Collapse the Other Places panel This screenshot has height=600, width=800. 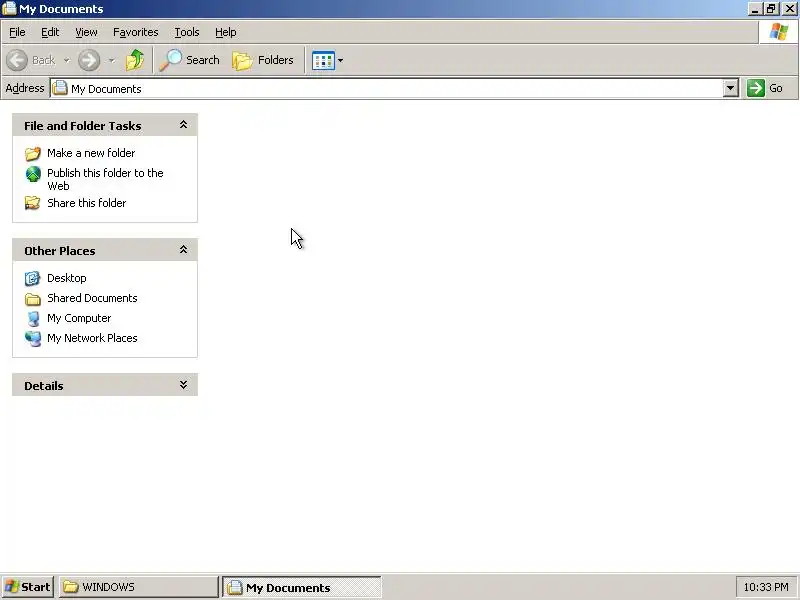[183, 250]
